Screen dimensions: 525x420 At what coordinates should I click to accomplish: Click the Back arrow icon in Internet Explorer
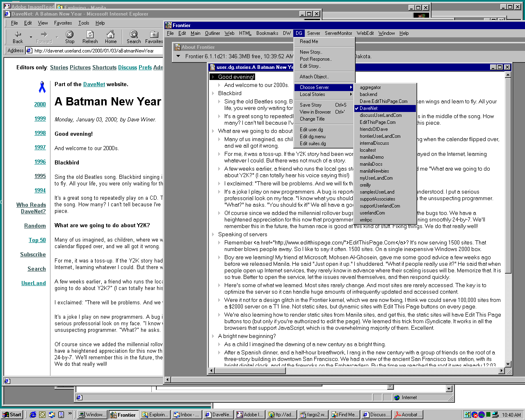[18, 35]
